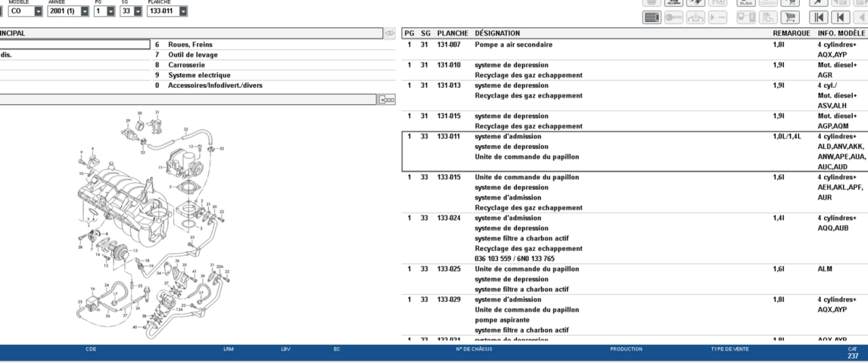Select main group 6 Roues, Freins
The width and height of the screenshot is (868, 363).
click(274, 45)
